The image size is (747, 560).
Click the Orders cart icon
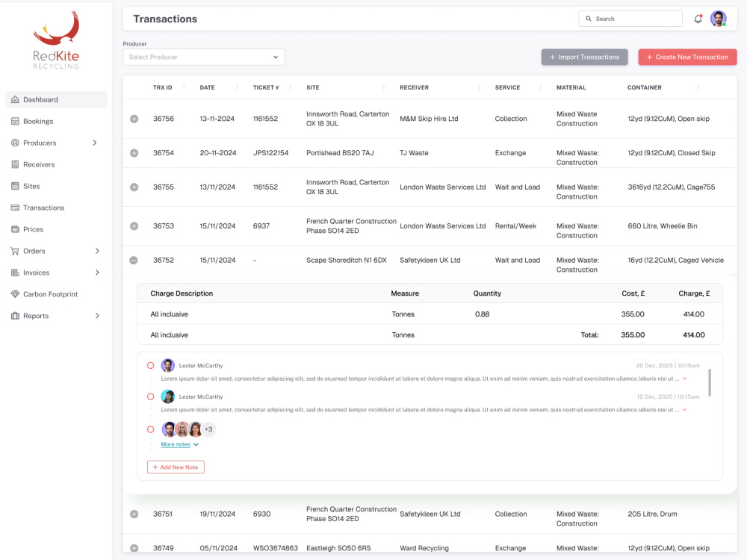[15, 251]
